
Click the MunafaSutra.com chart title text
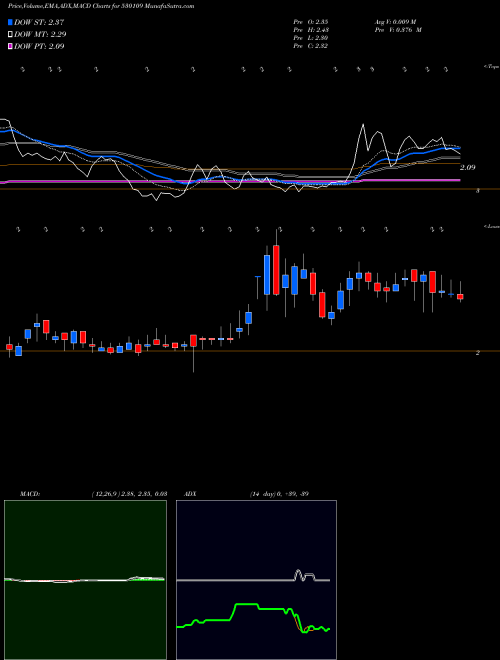tap(101, 6)
